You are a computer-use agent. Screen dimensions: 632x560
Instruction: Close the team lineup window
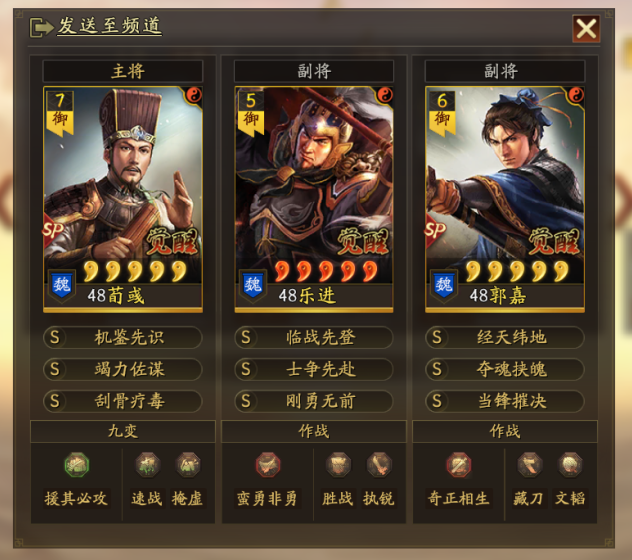click(586, 29)
